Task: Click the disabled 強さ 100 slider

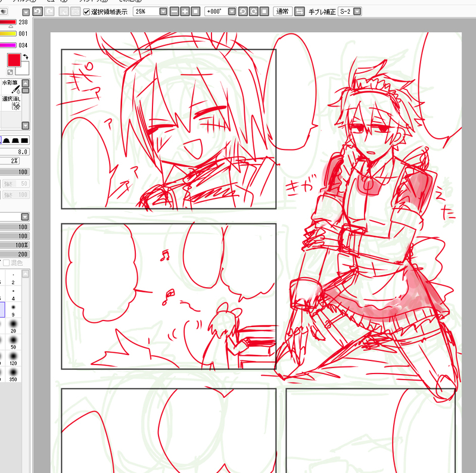Action: click(x=15, y=195)
